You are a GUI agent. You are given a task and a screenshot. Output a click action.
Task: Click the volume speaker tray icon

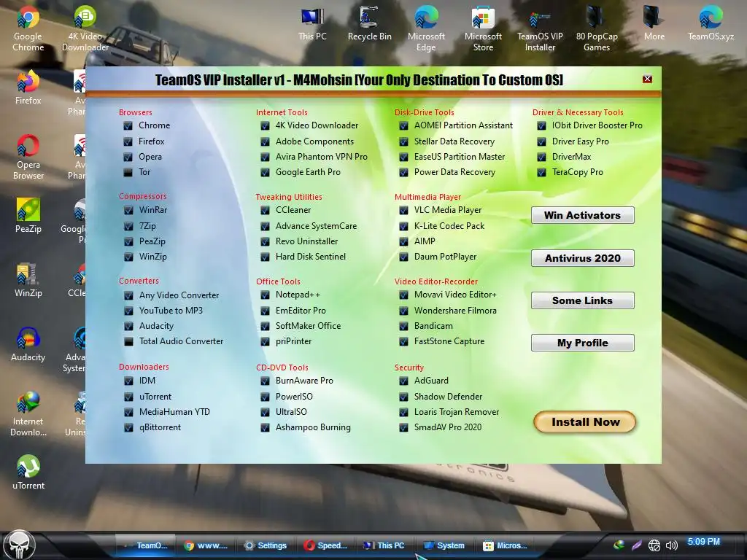(x=672, y=545)
